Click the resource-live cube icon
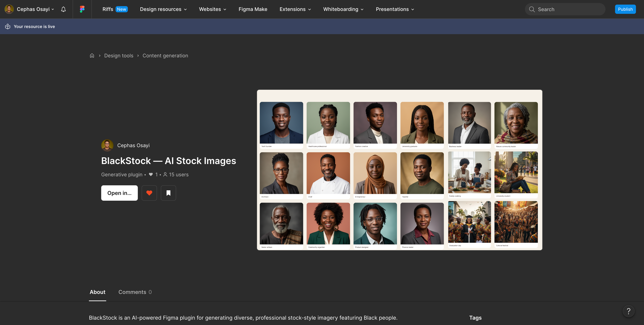644x325 pixels. [8, 26]
